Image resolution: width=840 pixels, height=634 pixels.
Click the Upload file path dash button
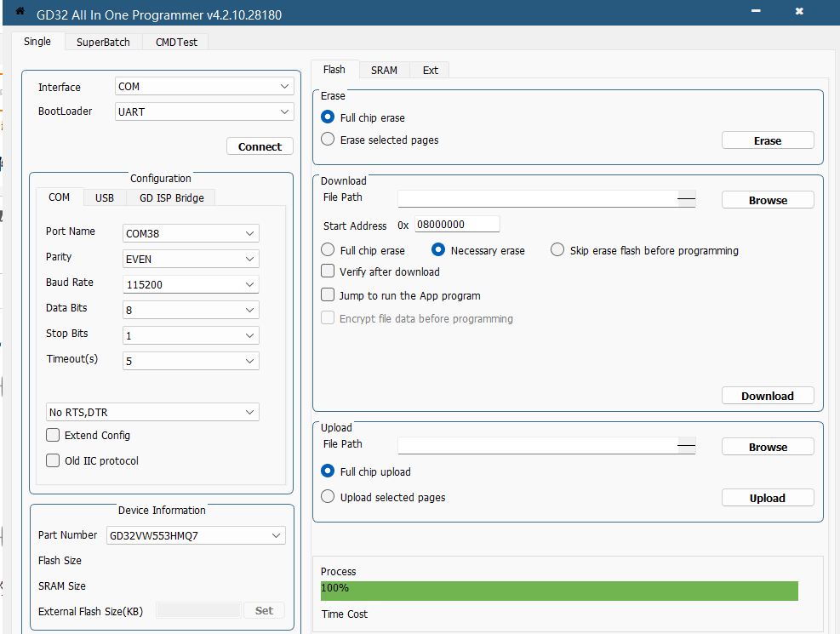(x=686, y=446)
